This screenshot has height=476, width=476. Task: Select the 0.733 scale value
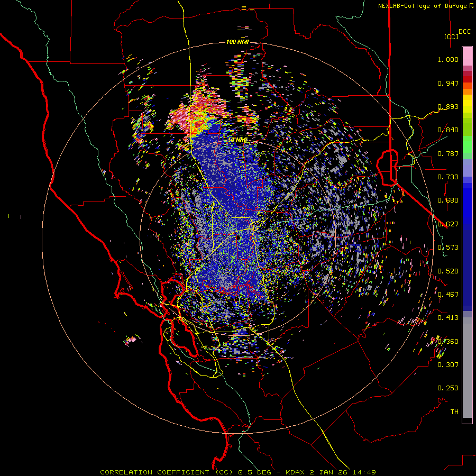[x=448, y=177]
